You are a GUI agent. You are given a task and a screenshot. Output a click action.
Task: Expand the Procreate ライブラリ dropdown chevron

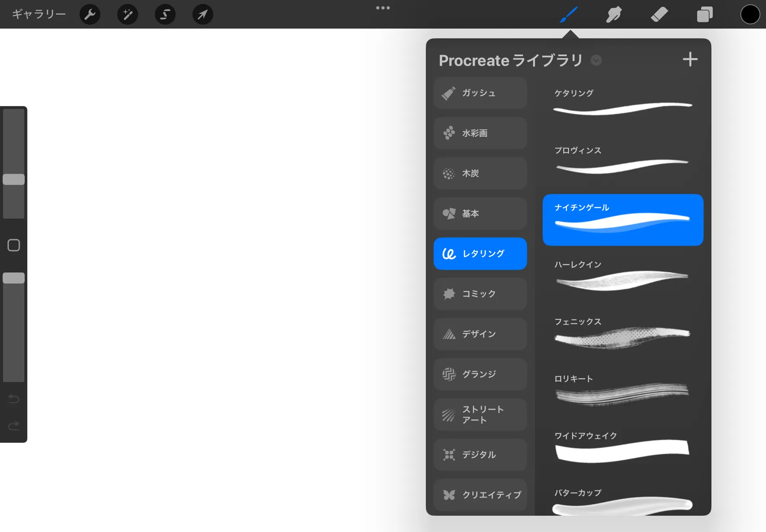[596, 60]
